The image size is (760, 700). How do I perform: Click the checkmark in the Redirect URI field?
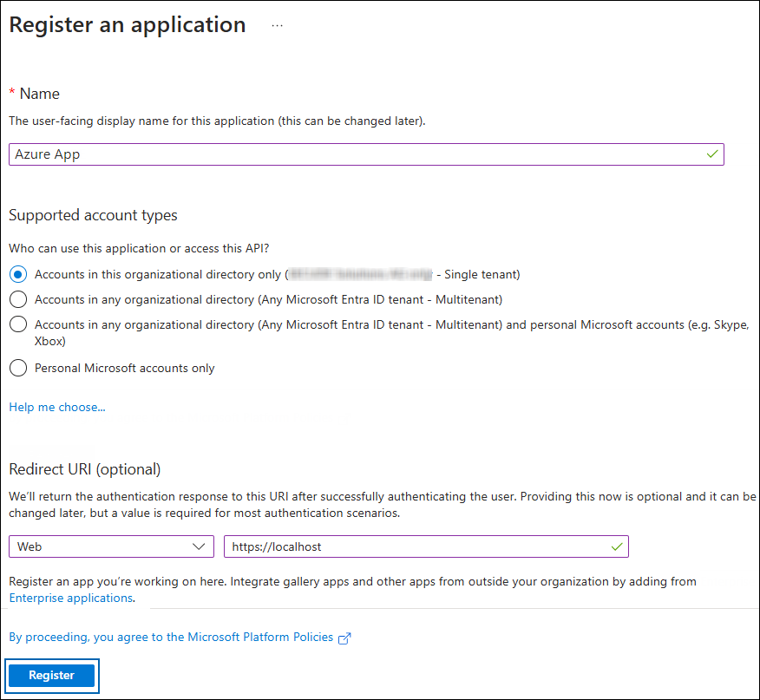click(617, 546)
